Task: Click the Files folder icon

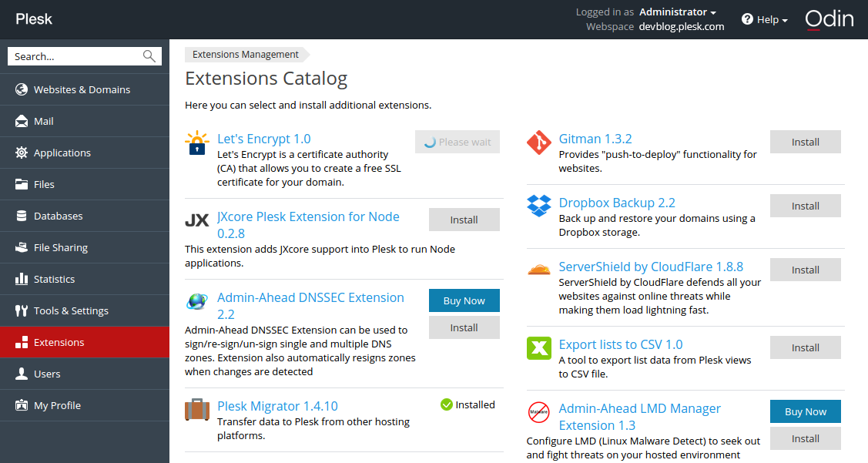Action: coord(22,184)
